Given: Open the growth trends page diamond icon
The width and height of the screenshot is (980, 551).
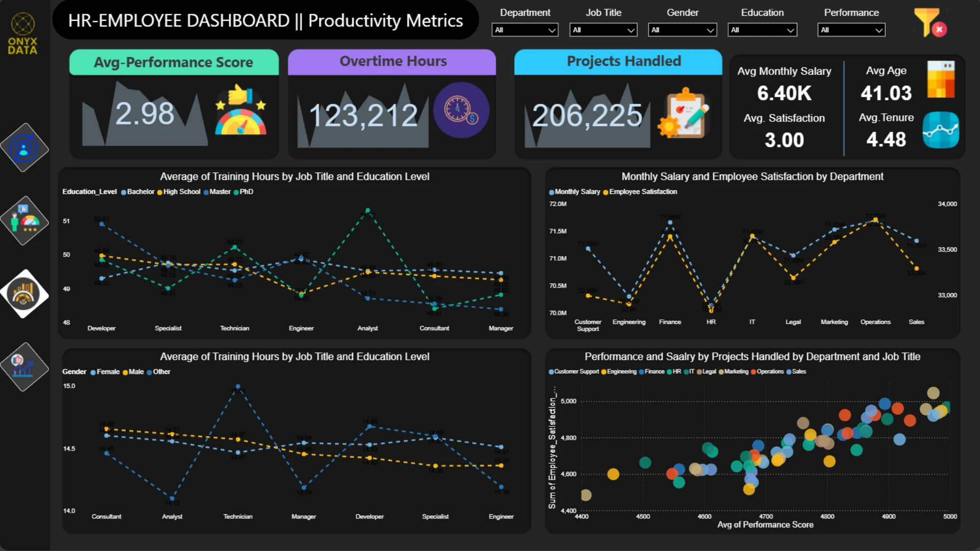Looking at the screenshot, I should click(24, 367).
